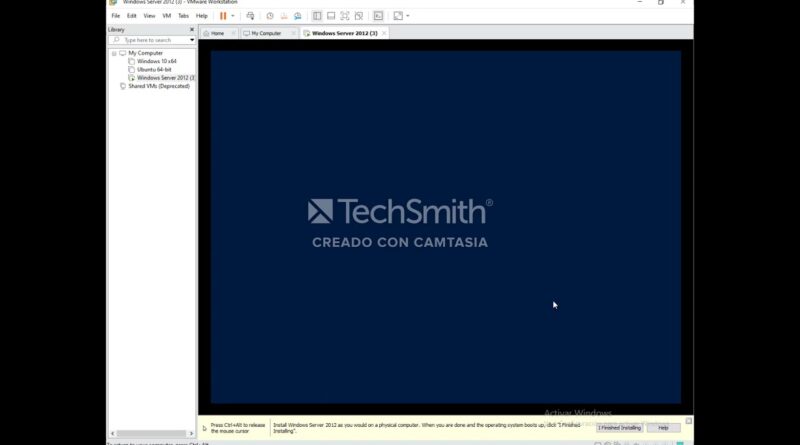Click the Shared VMs folder icon
Viewport: 800px width, 445px height.
123,86
